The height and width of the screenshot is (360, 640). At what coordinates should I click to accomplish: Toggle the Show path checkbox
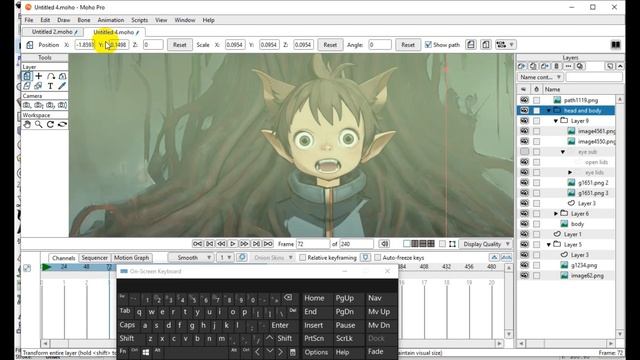point(428,44)
